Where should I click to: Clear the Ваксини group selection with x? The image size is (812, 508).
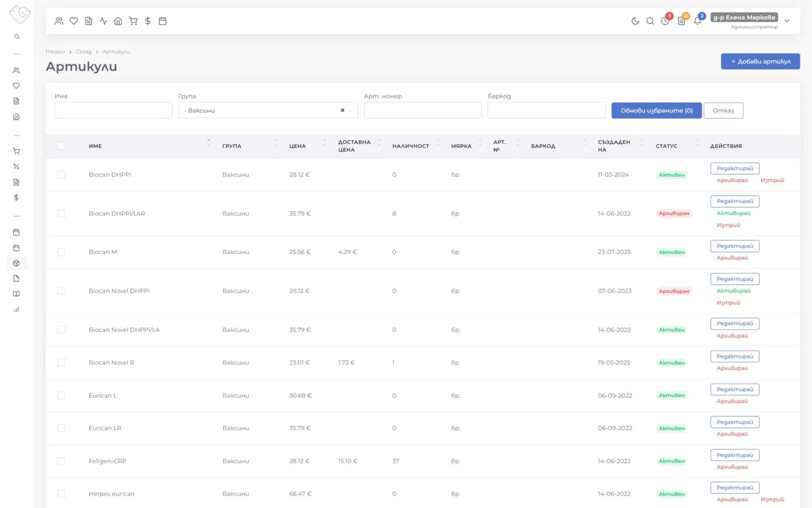click(x=343, y=111)
